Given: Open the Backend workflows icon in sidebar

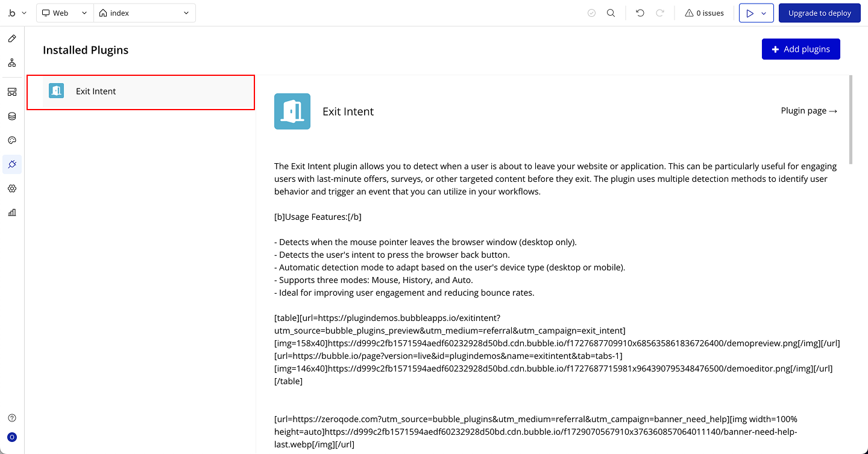Looking at the screenshot, I should tap(12, 92).
